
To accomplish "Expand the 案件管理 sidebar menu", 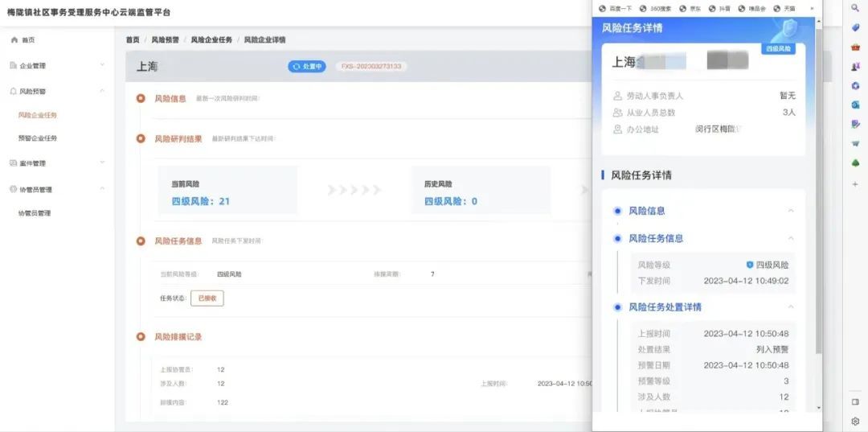I will tap(102, 163).
